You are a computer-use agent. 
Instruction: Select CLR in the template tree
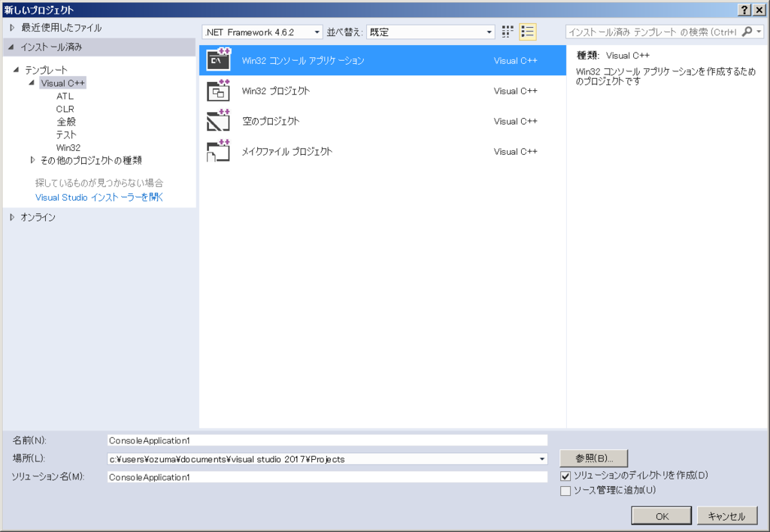click(x=65, y=109)
